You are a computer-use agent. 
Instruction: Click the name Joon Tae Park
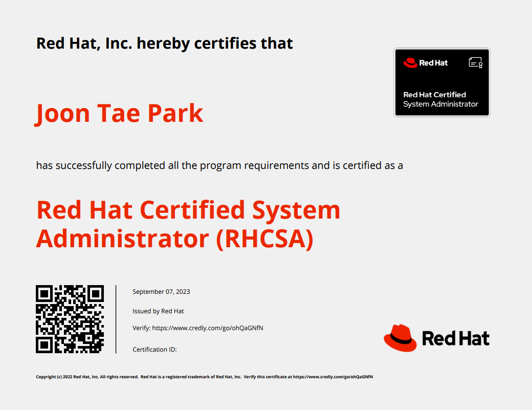point(119,114)
